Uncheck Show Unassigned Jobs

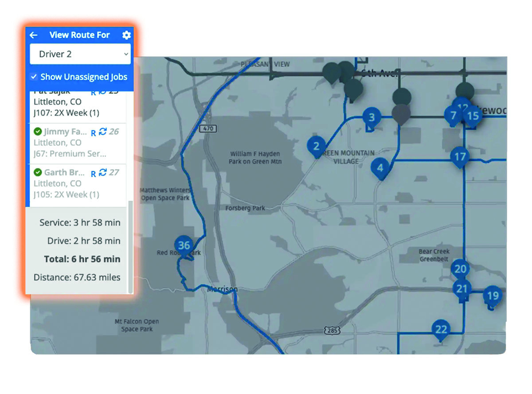(x=34, y=77)
